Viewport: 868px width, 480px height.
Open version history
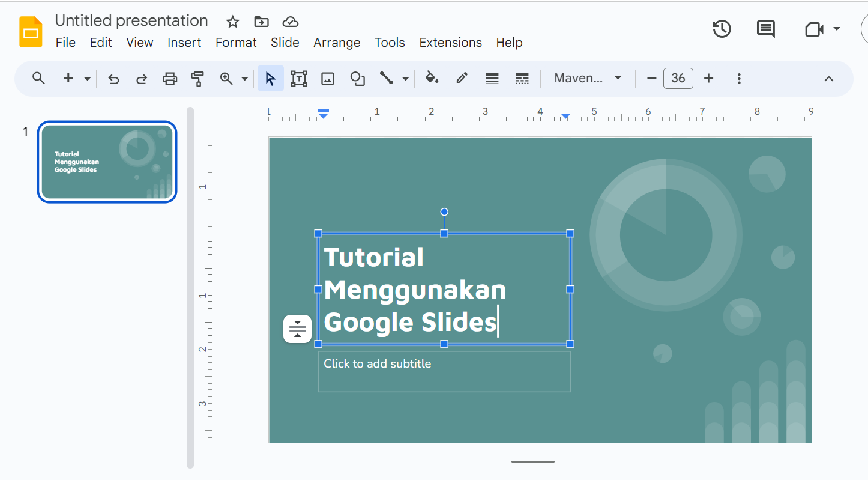point(722,28)
